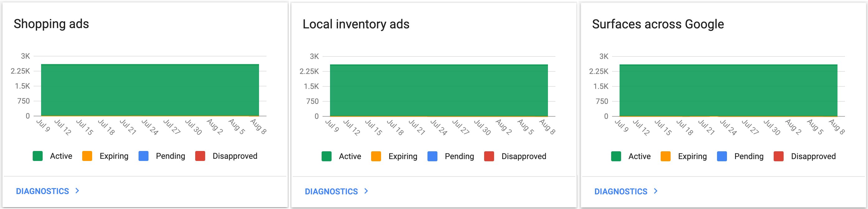Toggle red Disapproved swatch in Surfaces across Google legend
The height and width of the screenshot is (209, 868).
pos(778,156)
